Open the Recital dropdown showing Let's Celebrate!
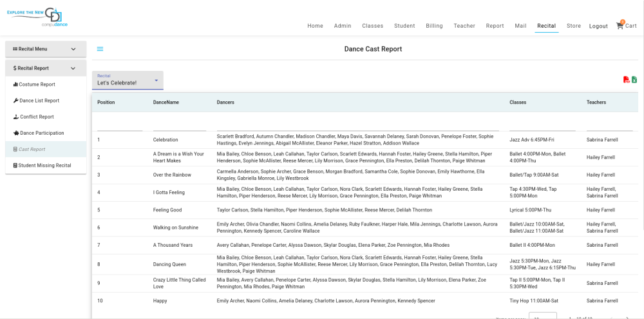The image size is (644, 319). [x=128, y=80]
